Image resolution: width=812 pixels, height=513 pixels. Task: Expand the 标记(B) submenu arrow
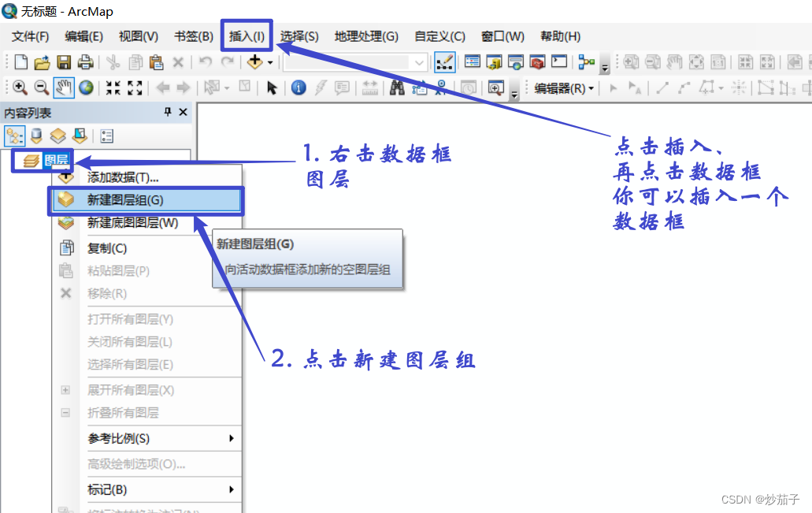(231, 489)
